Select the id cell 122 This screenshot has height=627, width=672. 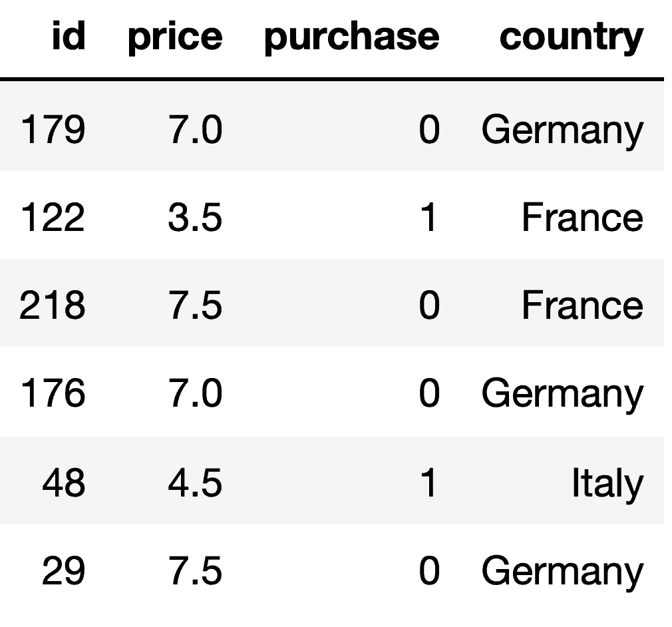(53, 217)
